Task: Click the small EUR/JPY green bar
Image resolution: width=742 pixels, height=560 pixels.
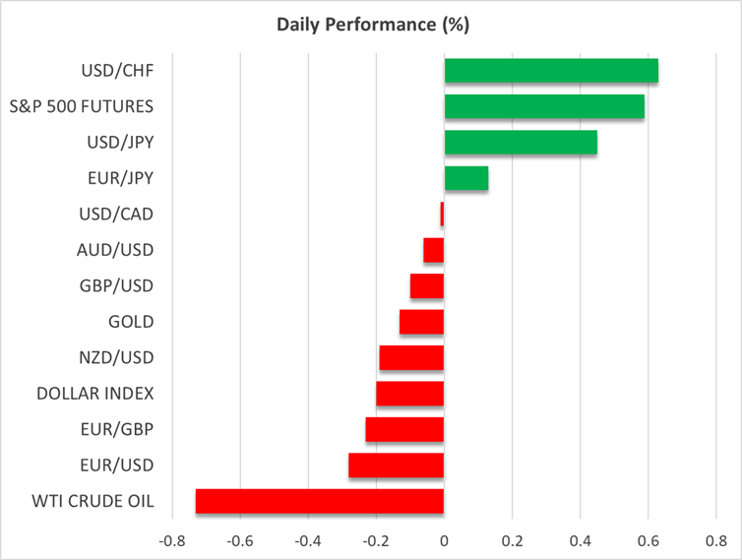Action: click(466, 178)
